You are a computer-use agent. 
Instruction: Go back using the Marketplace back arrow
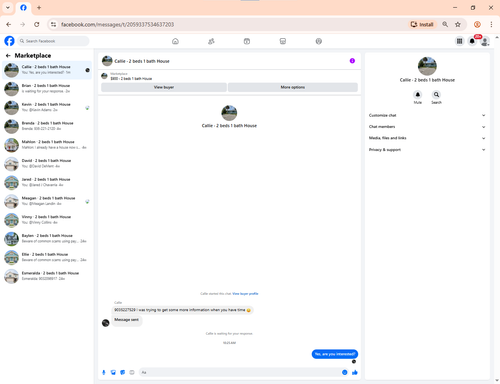click(x=8, y=56)
